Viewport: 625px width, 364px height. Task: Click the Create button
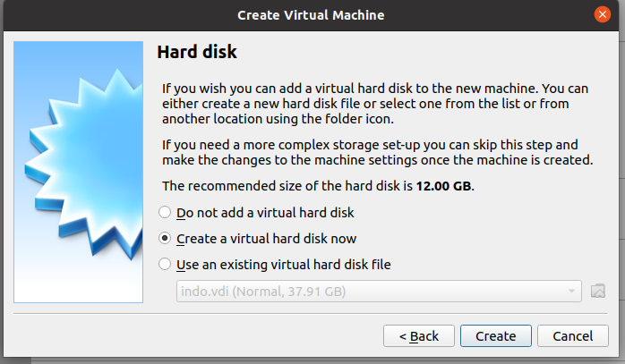(x=495, y=335)
